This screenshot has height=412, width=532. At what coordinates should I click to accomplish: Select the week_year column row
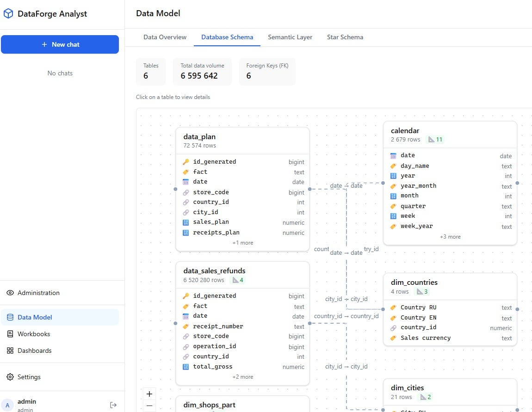click(x=450, y=226)
